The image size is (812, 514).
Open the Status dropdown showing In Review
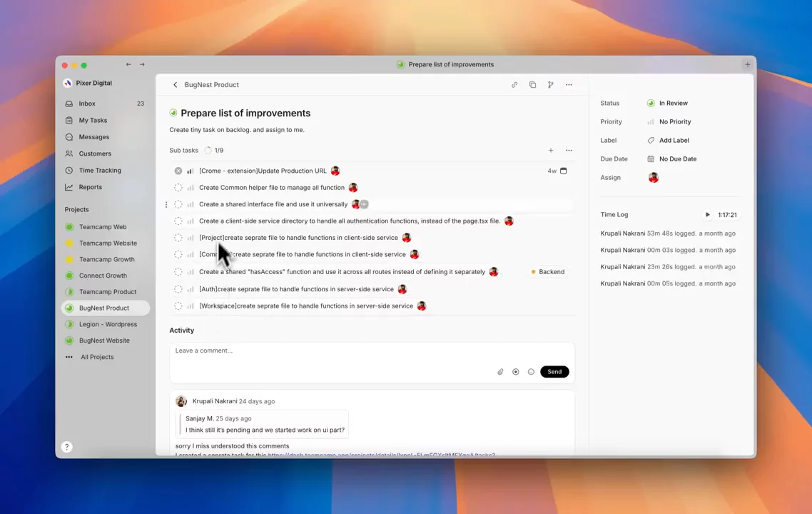[x=668, y=103]
